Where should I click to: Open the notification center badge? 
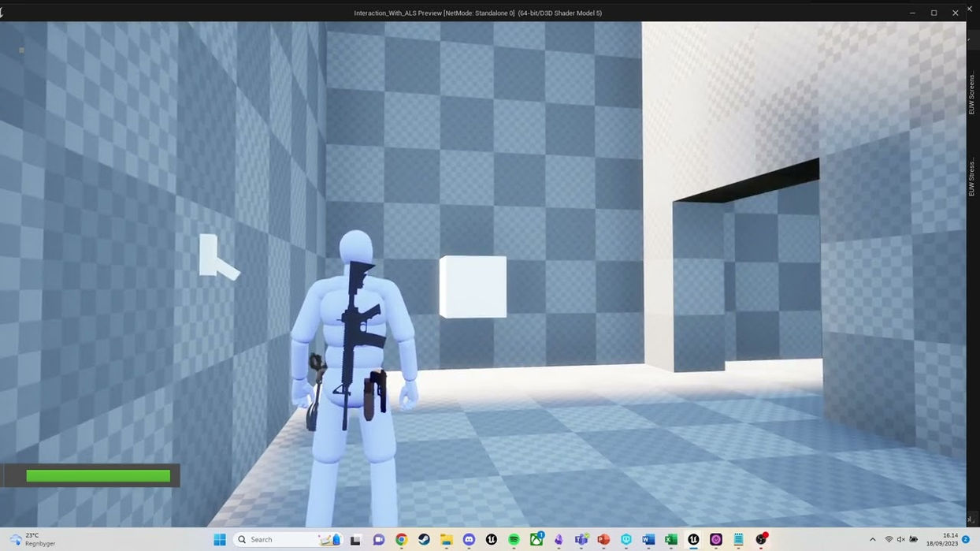pos(966,540)
